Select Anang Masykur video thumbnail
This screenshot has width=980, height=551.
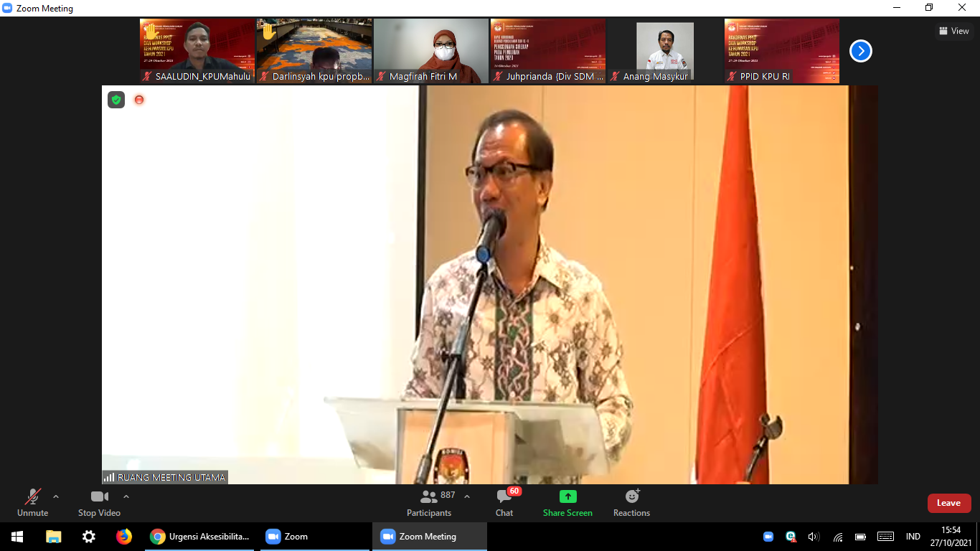click(x=664, y=50)
